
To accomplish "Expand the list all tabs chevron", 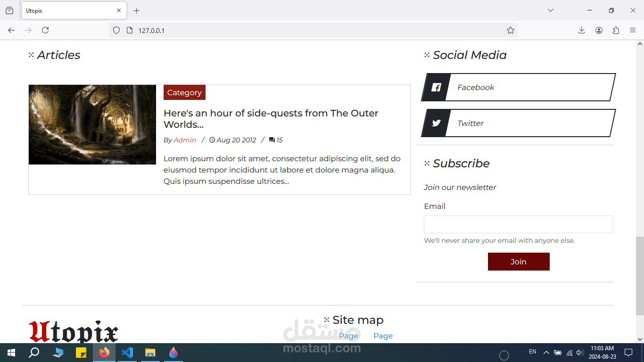I will click(x=550, y=10).
